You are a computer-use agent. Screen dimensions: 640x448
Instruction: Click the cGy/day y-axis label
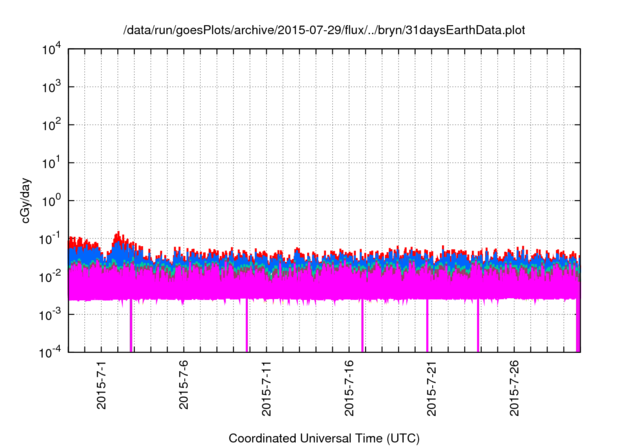point(25,200)
